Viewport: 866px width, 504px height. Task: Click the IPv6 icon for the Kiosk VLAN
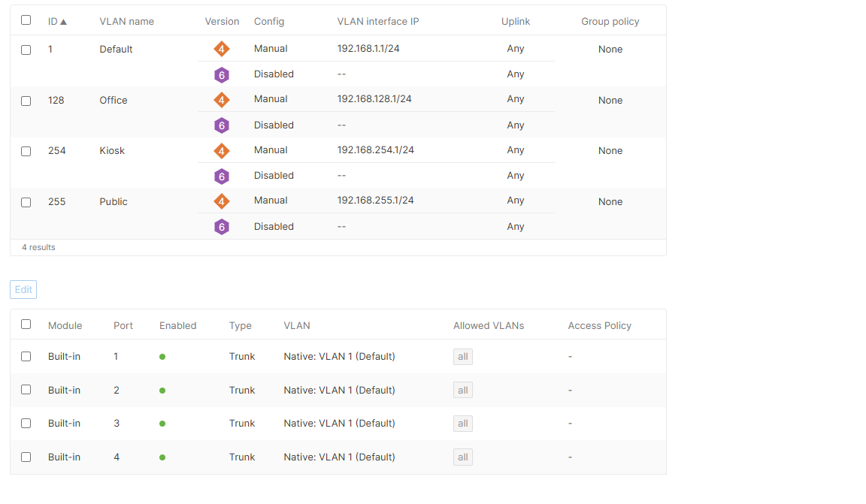coord(222,175)
